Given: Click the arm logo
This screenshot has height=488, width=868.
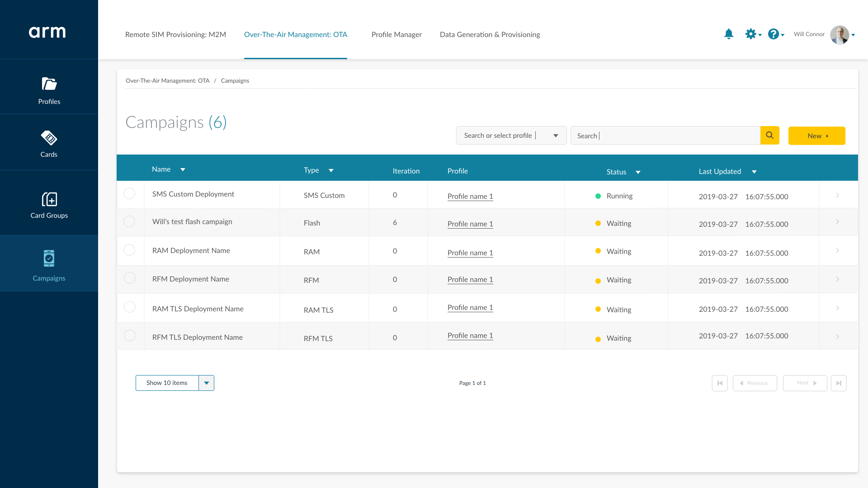Looking at the screenshot, I should [x=47, y=32].
